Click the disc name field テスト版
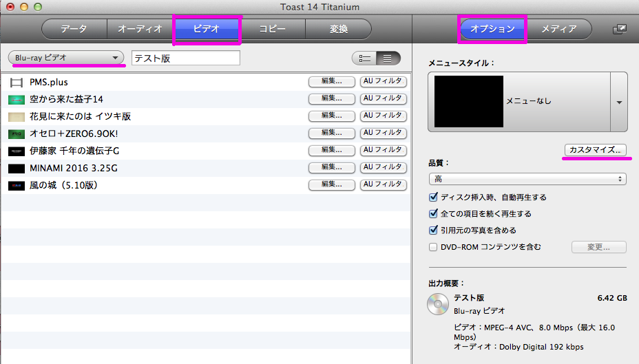The width and height of the screenshot is (639, 364). point(186,58)
